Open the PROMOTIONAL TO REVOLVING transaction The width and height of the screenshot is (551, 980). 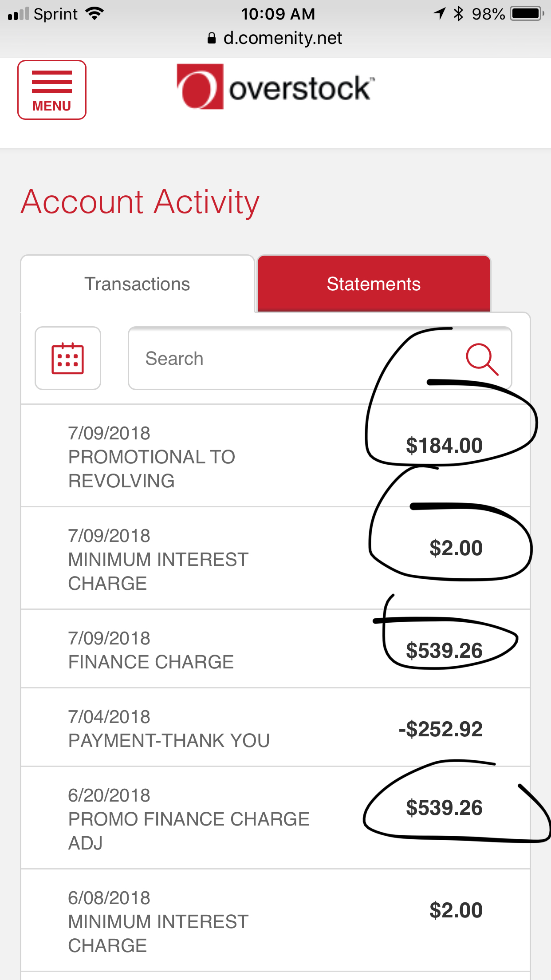point(275,456)
